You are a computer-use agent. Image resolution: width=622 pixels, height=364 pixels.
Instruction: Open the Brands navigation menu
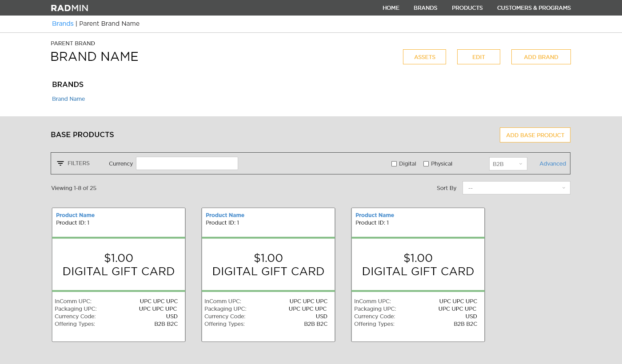(x=425, y=8)
